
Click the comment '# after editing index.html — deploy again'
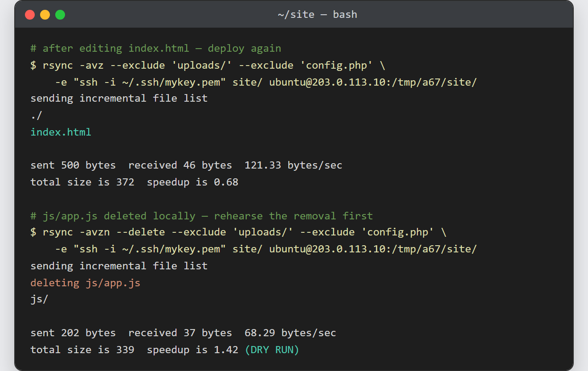pyautogui.click(x=155, y=48)
